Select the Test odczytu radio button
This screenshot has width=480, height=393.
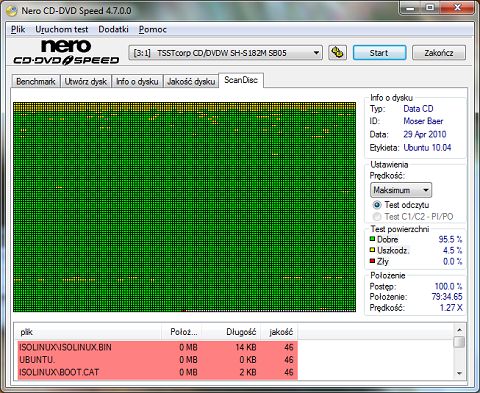tap(377, 205)
